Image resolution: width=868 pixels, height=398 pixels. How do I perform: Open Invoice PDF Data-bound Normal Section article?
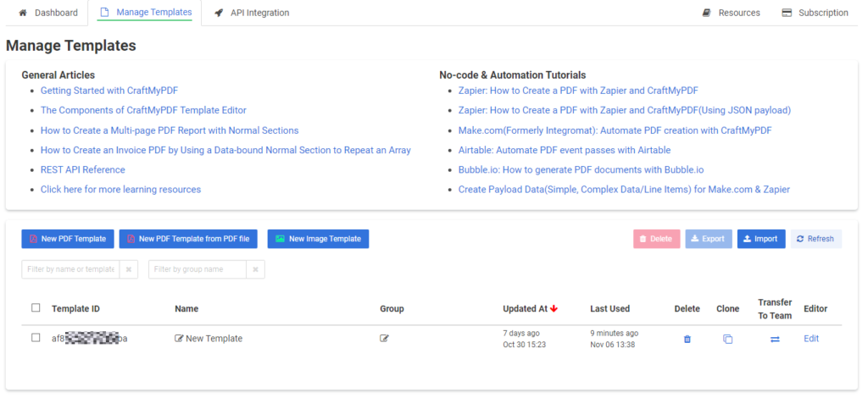[225, 150]
